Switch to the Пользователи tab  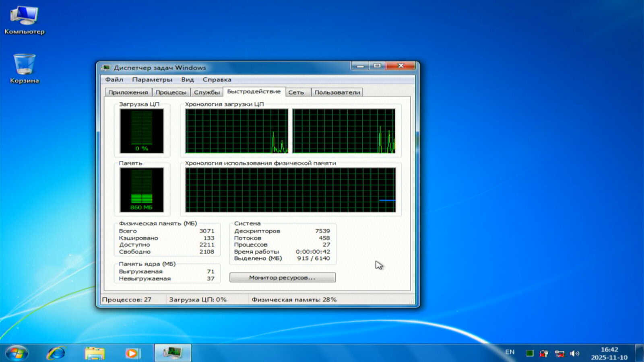[337, 92]
